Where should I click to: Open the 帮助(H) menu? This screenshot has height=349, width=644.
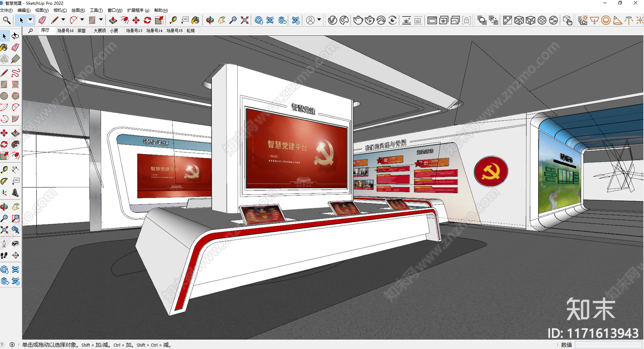point(161,10)
